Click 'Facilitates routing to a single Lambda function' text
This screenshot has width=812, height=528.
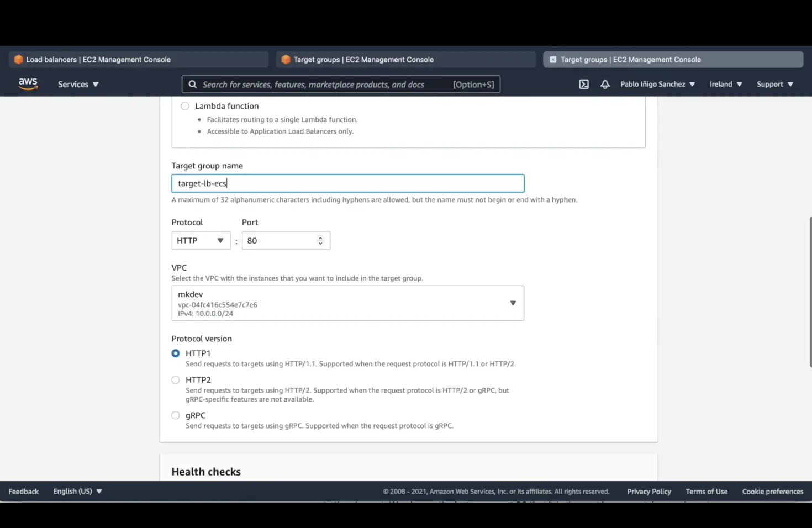click(x=282, y=119)
